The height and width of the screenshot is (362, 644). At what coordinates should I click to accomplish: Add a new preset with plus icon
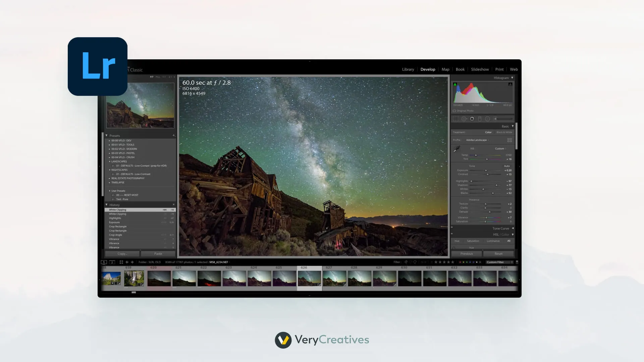[173, 135]
